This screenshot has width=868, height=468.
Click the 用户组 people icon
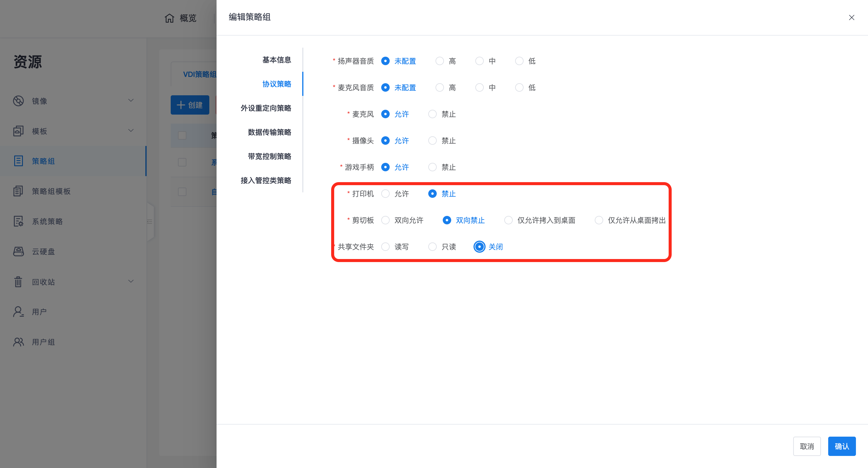[18, 342]
